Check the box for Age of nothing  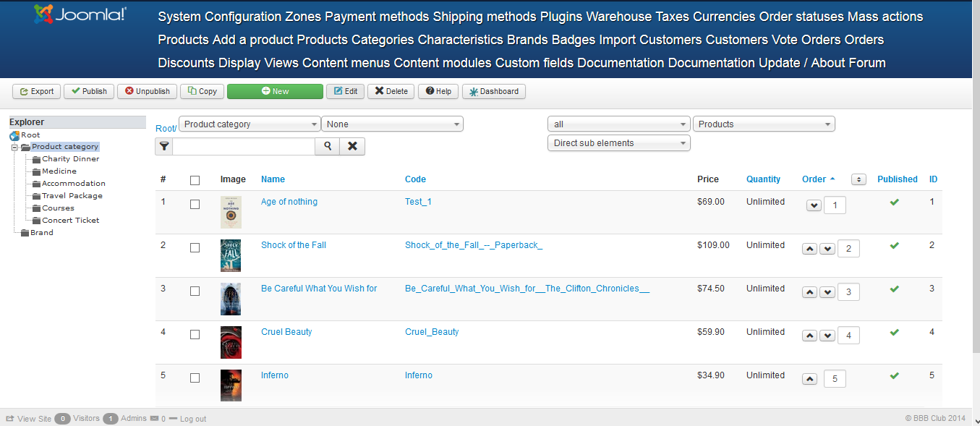point(195,205)
